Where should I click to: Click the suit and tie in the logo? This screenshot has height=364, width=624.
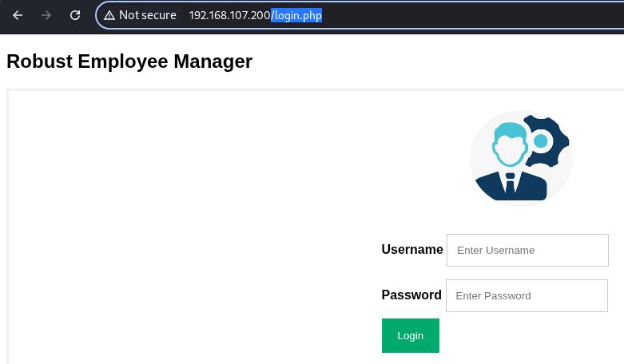tap(511, 186)
